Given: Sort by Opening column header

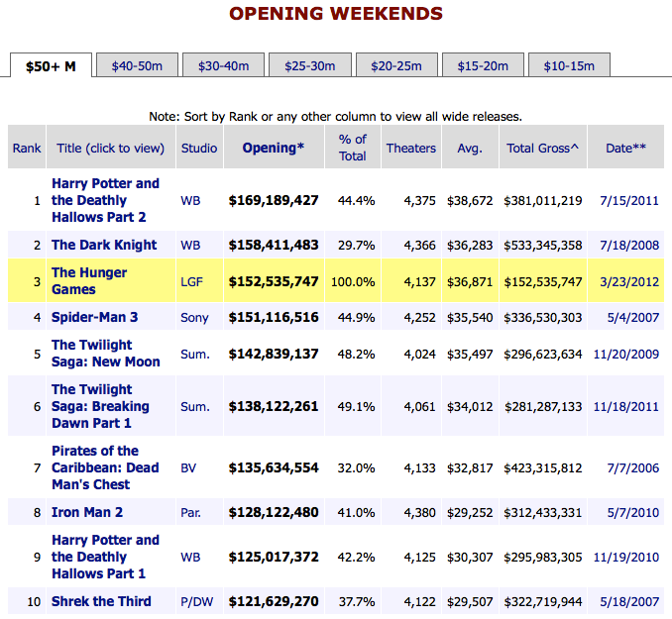Looking at the screenshot, I should 273,148.
